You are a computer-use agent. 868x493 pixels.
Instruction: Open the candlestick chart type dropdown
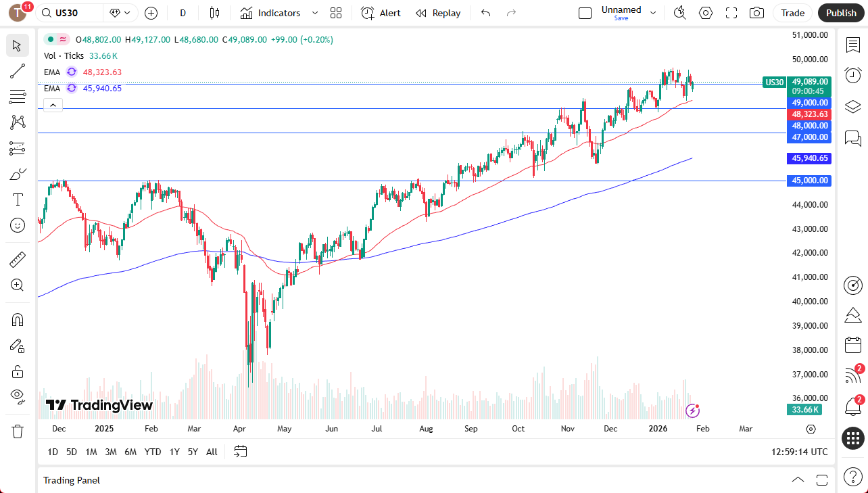pyautogui.click(x=215, y=13)
